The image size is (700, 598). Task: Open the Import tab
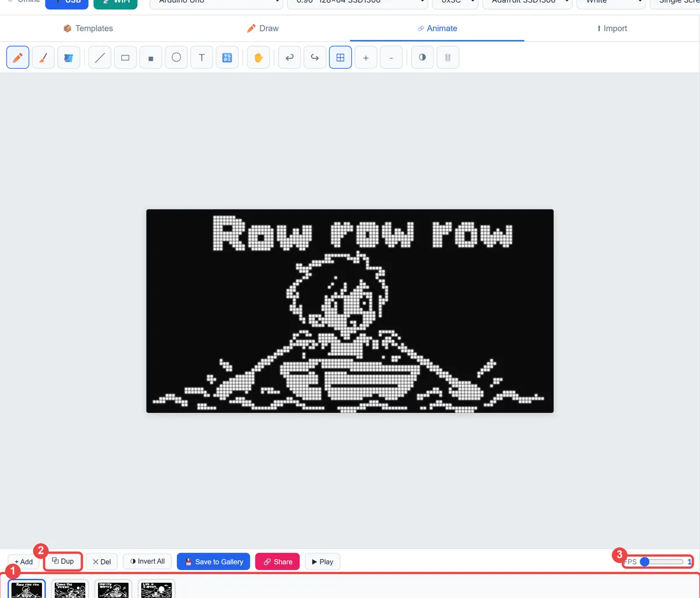(x=612, y=28)
